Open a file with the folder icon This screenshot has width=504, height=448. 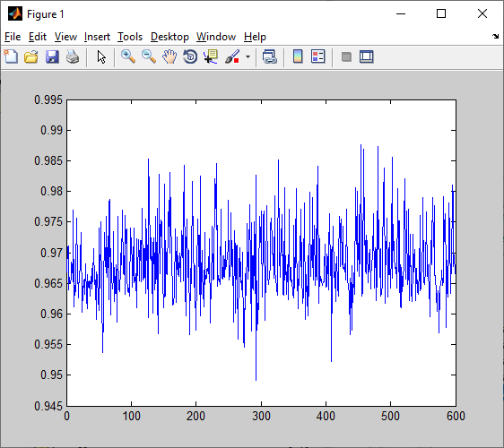pos(31,56)
